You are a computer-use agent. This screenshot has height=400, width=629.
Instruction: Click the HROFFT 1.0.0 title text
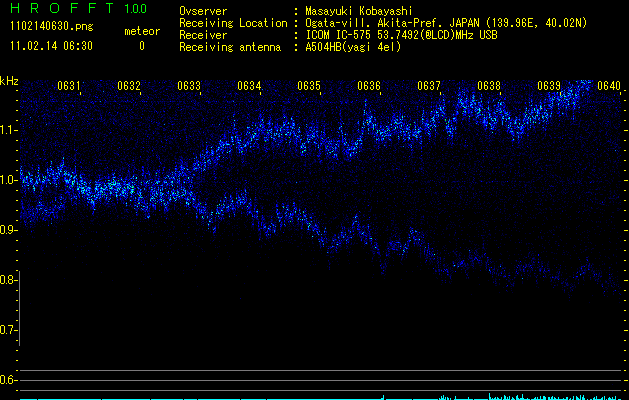click(x=79, y=8)
